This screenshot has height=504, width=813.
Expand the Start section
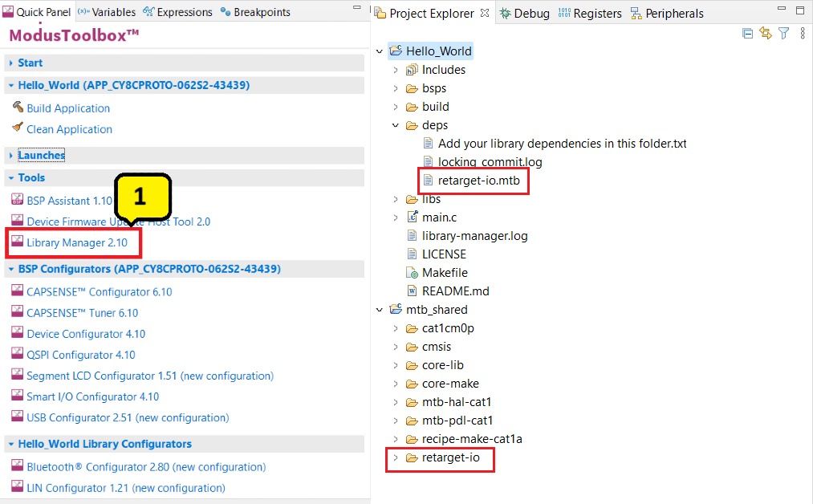pyautogui.click(x=11, y=63)
